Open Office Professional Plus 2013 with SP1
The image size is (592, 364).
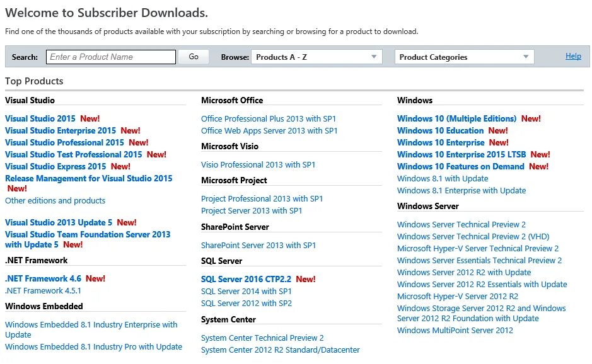(269, 119)
